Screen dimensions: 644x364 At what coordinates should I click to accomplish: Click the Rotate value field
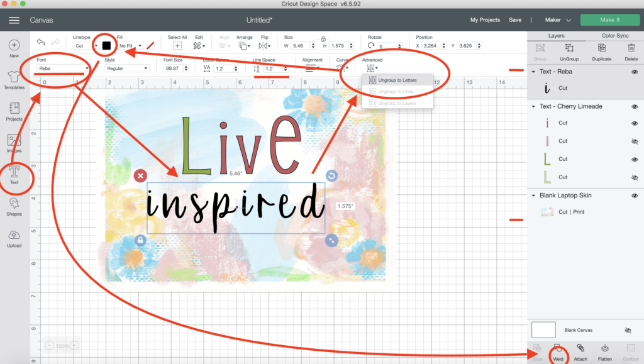(x=387, y=46)
